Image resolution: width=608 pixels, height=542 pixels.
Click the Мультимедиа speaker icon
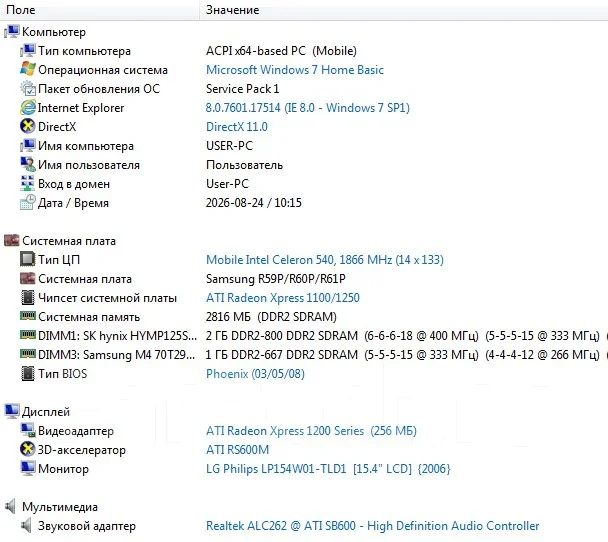pos(10,506)
